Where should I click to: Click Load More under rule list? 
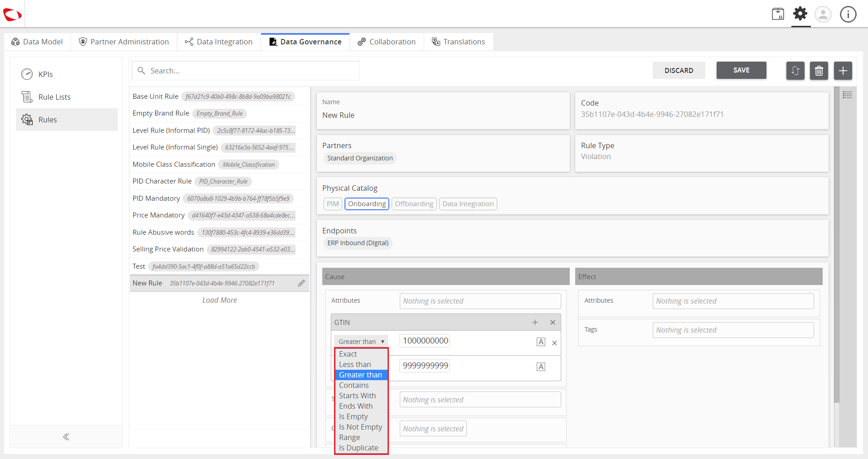(219, 300)
